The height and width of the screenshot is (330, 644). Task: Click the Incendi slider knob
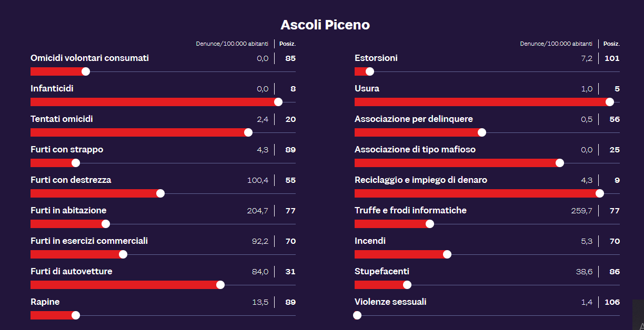click(x=447, y=254)
